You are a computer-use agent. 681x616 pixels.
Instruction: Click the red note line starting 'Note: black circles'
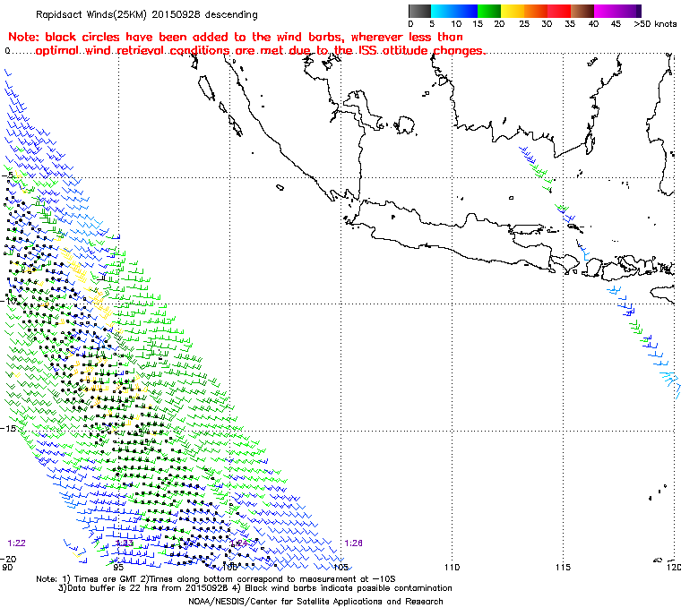[236, 37]
